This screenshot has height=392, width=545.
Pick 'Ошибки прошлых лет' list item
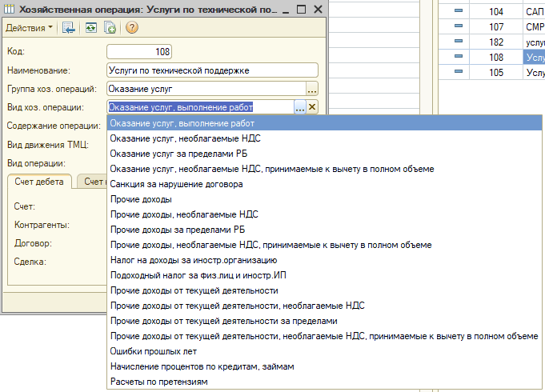pos(153,351)
